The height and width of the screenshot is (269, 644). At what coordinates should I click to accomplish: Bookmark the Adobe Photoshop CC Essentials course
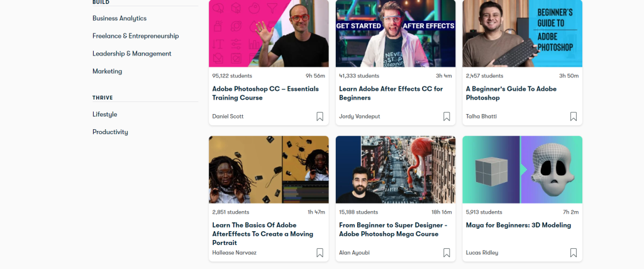coord(319,117)
